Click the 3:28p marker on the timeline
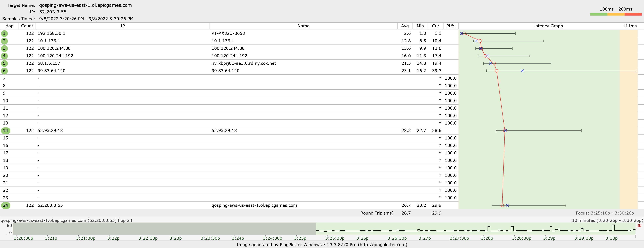The width and height of the screenshot is (644, 248). [x=487, y=238]
